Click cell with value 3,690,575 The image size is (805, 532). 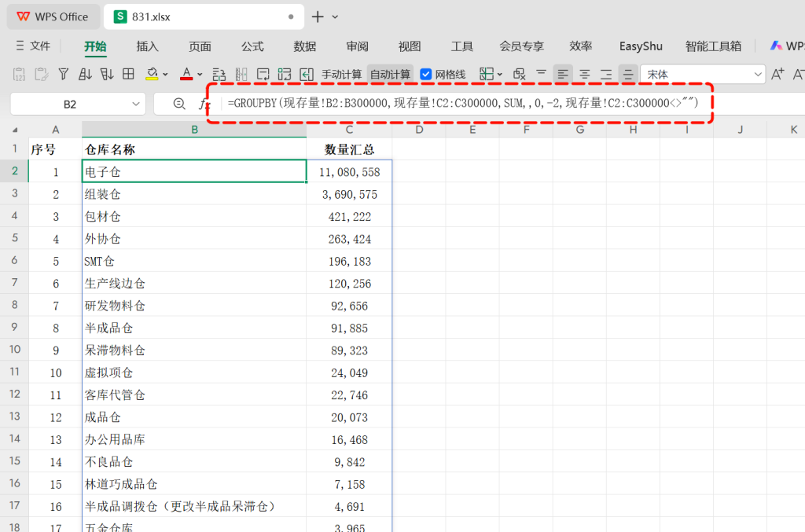(x=349, y=194)
